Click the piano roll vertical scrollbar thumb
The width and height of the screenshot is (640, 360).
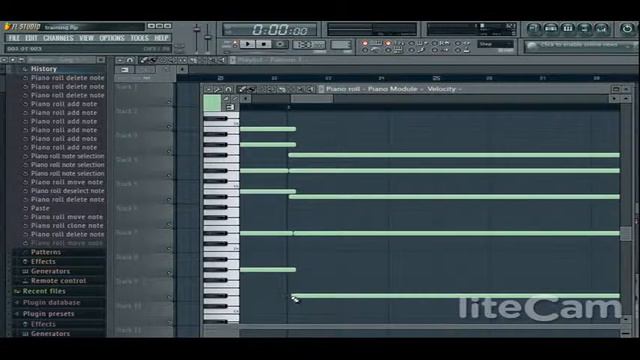[x=625, y=234]
